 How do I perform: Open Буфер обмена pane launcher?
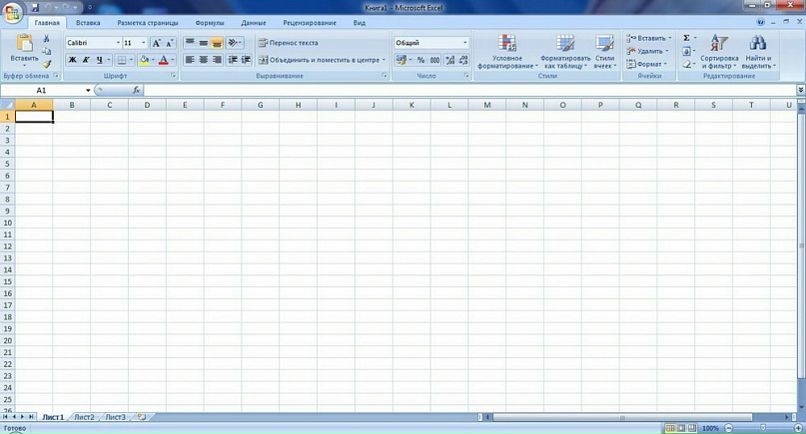point(56,76)
